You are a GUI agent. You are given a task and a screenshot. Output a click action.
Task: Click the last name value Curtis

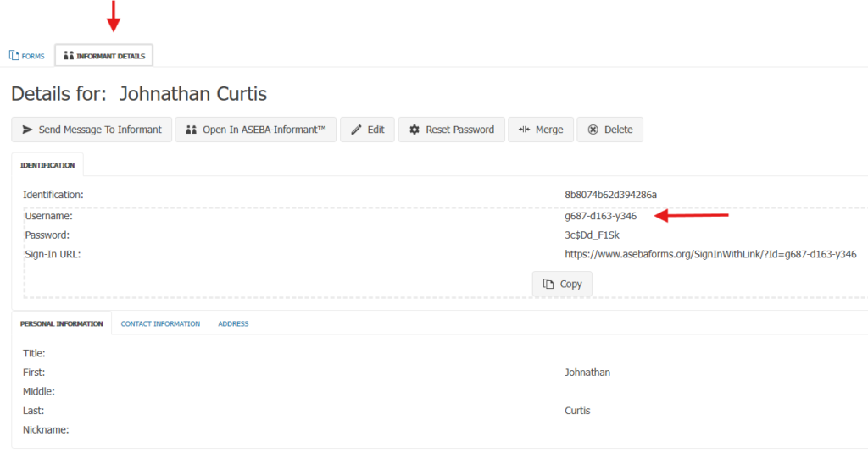(577, 411)
